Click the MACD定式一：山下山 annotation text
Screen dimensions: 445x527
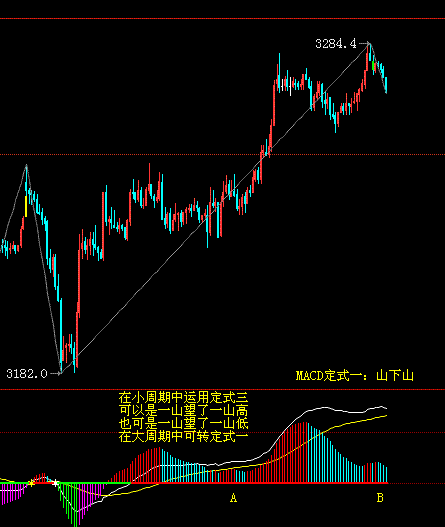pos(355,376)
